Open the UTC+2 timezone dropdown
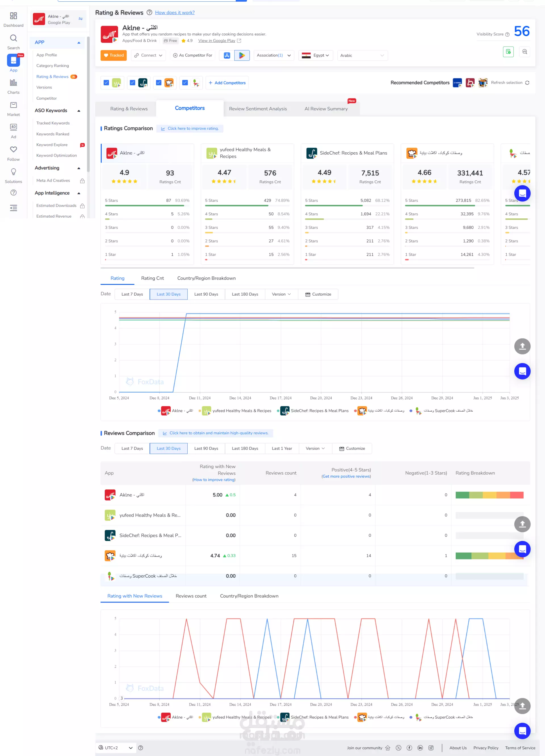The width and height of the screenshot is (545, 756). point(116,748)
